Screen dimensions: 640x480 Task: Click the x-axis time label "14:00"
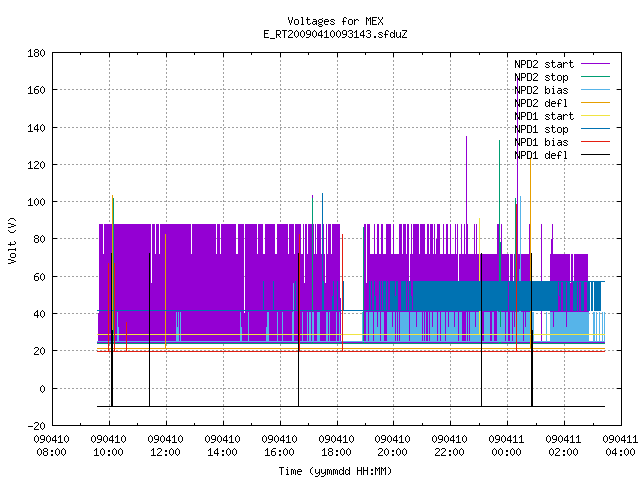222,452
